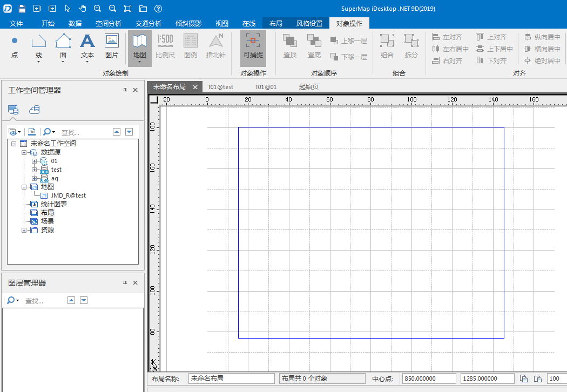Click the 布局名称 name input field
This screenshot has height=392, width=567.
point(232,379)
